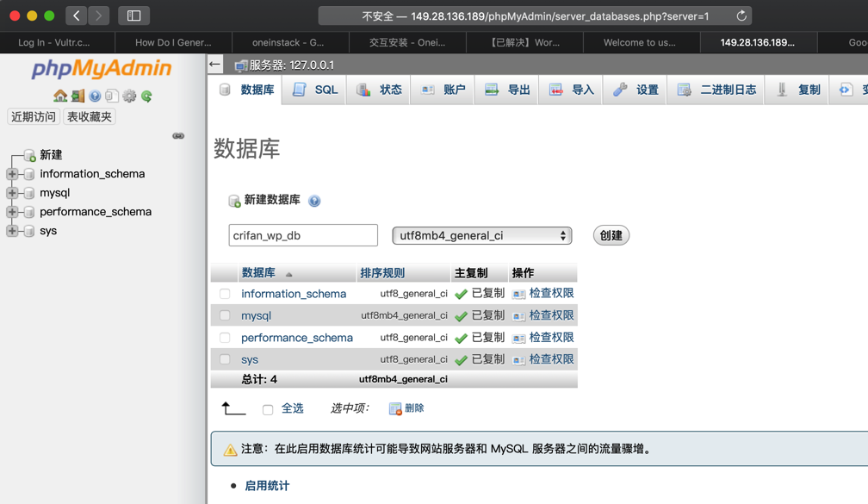The image size is (868, 504).
Task: Click the log out door icon
Action: pos(77,96)
